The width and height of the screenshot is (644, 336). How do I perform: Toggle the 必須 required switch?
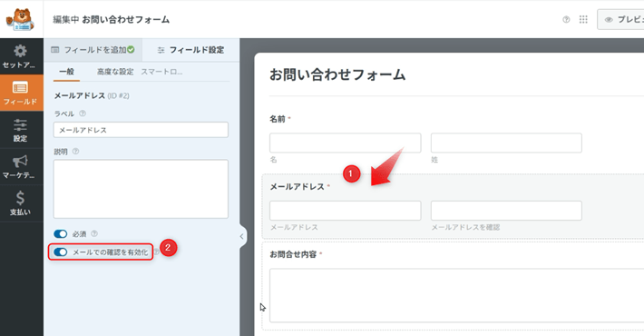click(61, 233)
